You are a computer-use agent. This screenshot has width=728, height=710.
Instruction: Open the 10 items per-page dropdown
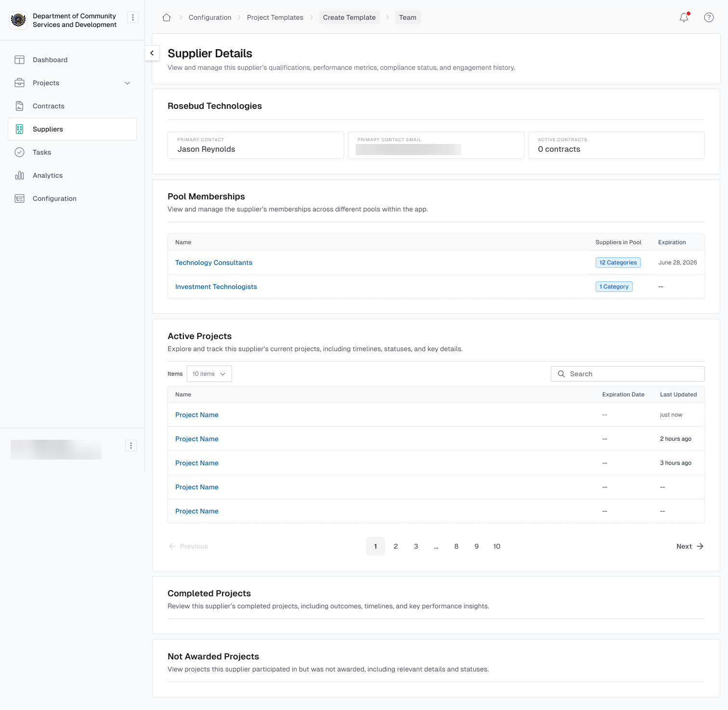209,374
